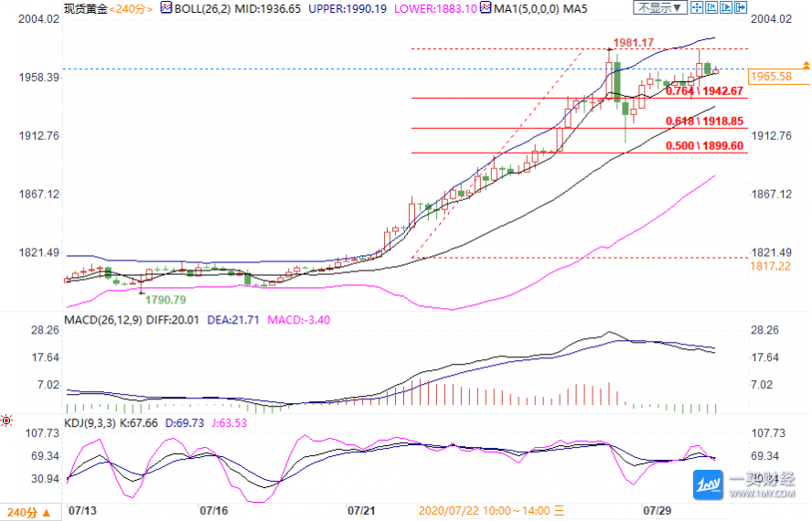Click the 0.764 \ 1942.67 Fibonacci label
The width and height of the screenshot is (812, 521).
pos(705,91)
